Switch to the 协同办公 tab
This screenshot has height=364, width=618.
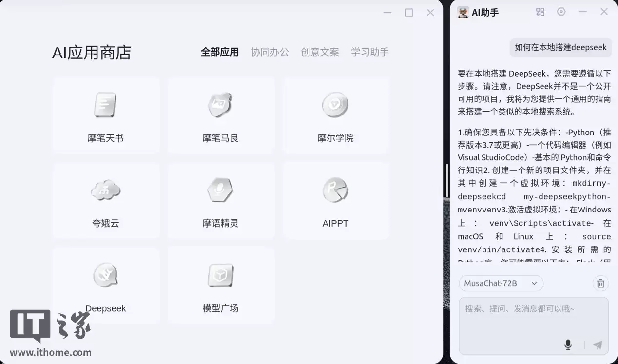pyautogui.click(x=270, y=52)
